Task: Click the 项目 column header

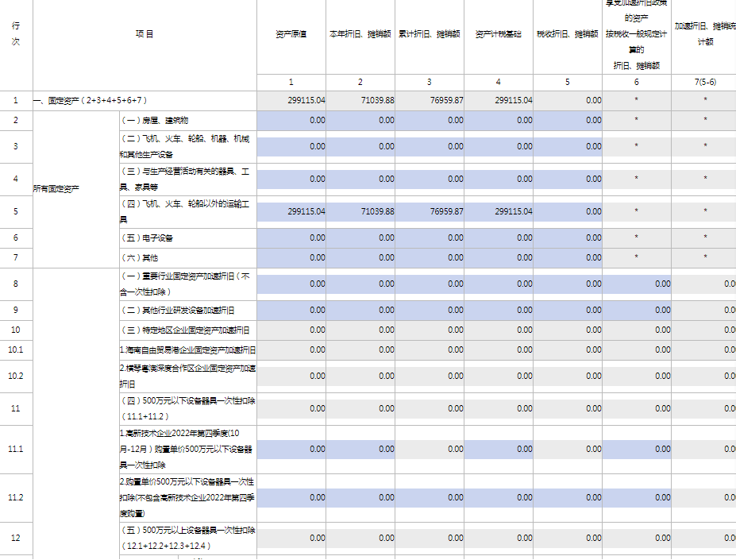Action: 145,34
